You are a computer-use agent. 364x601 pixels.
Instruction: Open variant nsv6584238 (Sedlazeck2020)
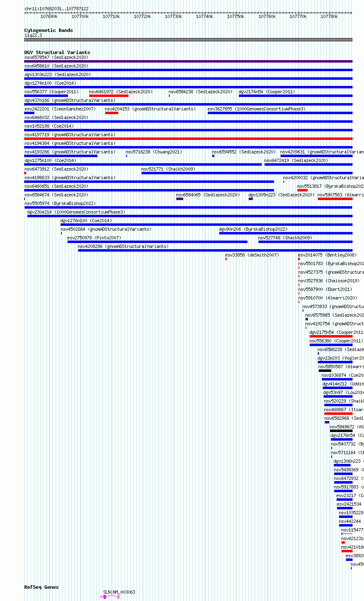point(200,92)
